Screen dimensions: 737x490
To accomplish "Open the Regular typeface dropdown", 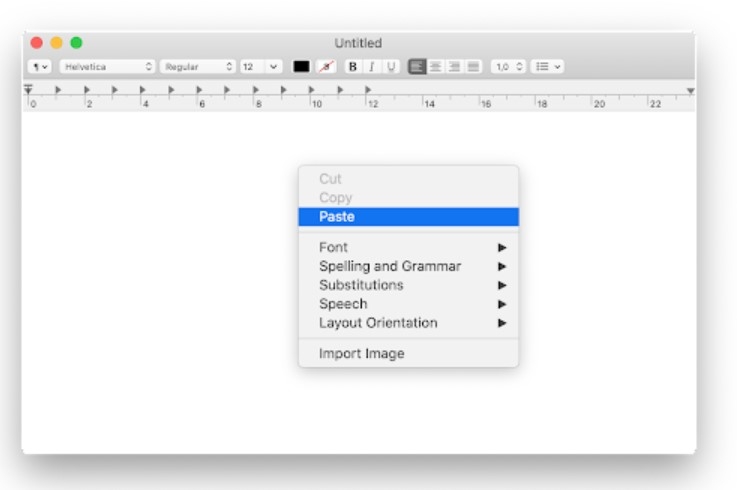I will click(197, 67).
